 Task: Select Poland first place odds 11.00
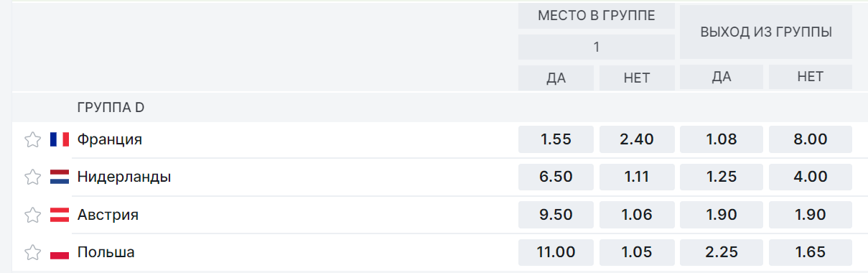tap(556, 252)
